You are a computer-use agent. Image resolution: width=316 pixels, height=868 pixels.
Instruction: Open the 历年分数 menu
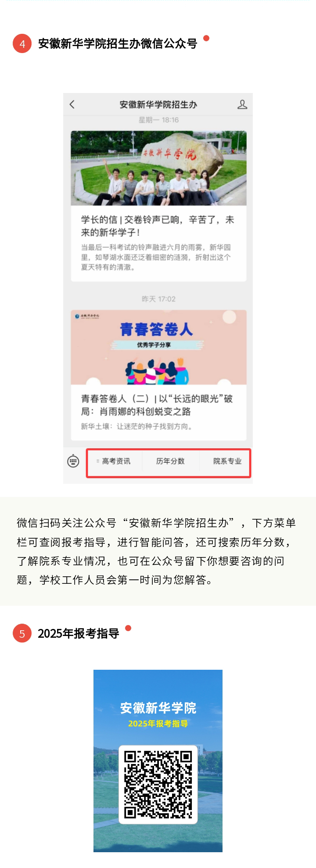coord(170,461)
